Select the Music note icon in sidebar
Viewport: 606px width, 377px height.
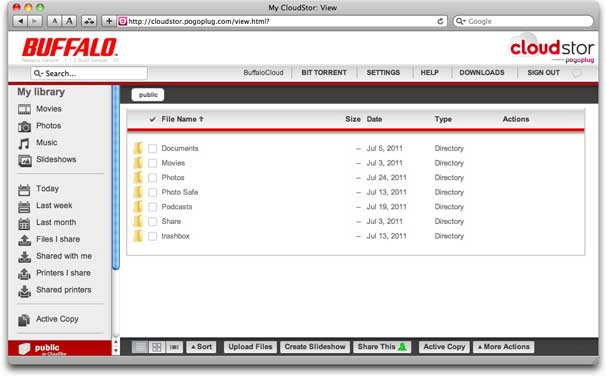point(24,143)
